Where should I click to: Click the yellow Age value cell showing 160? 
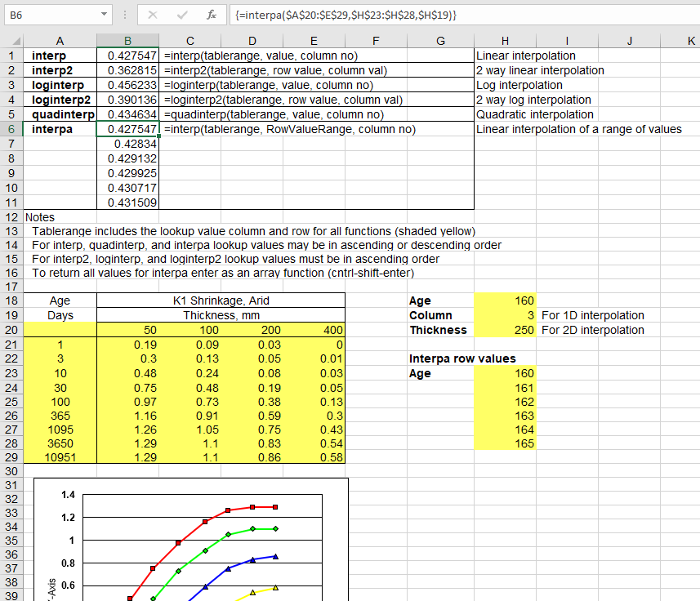(505, 300)
